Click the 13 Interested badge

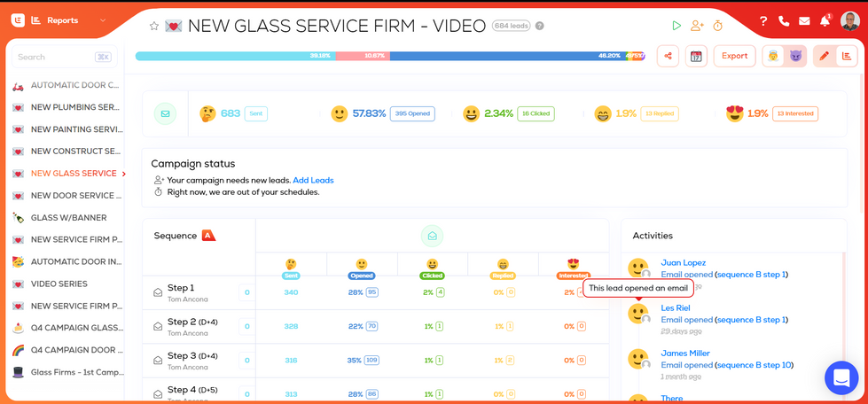click(795, 114)
